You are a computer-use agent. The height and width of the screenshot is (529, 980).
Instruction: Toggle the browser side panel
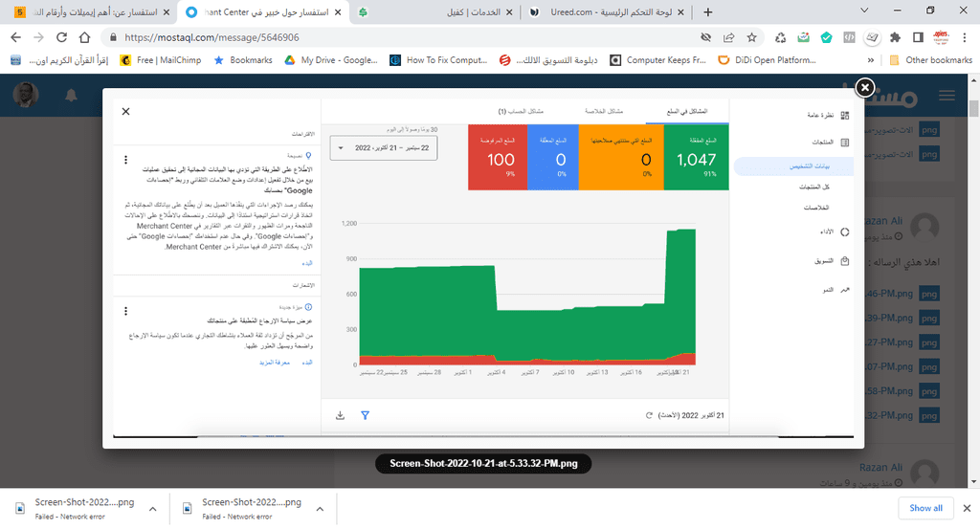tap(918, 37)
